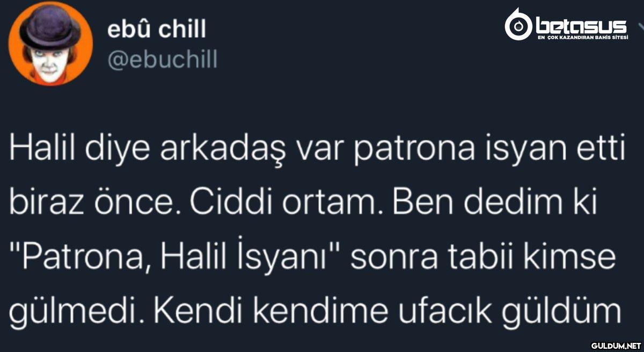Click the 'EN ÇOK KAZANDIRAN BAHİS SİTESİ' tagline
This screenshot has height=352, width=644.
(582, 38)
